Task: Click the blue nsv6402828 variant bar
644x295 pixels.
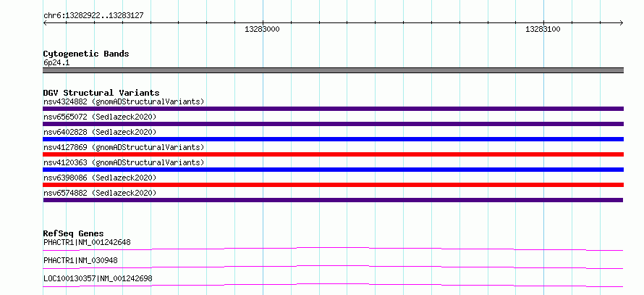Action: coord(333,139)
